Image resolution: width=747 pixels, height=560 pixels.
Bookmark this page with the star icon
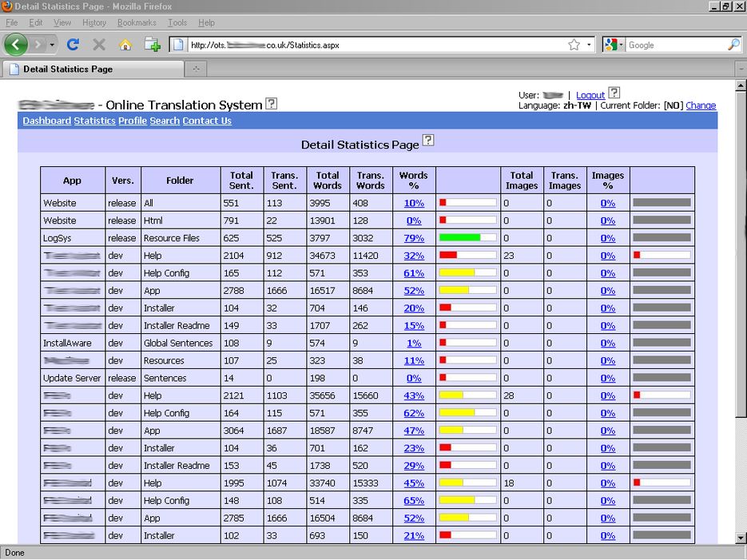pyautogui.click(x=574, y=46)
